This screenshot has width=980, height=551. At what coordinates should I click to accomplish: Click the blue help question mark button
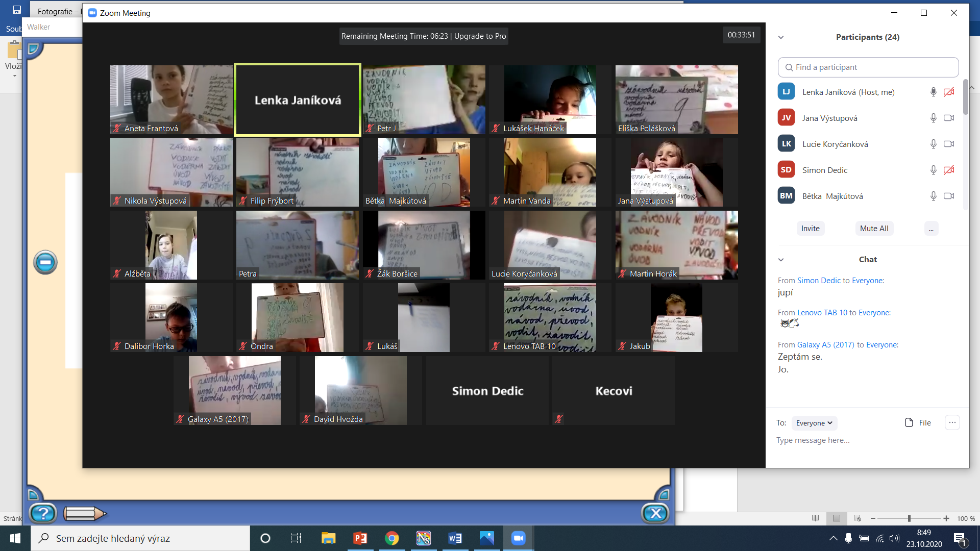click(43, 513)
